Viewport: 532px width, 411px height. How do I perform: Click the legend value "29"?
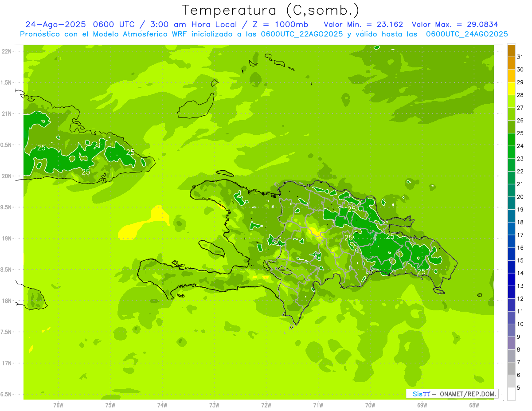(x=520, y=82)
